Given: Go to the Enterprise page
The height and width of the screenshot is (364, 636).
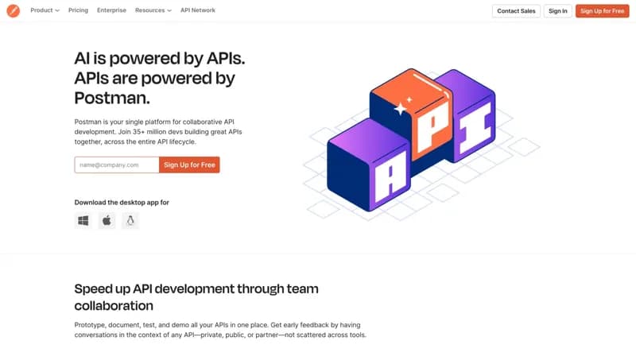Looking at the screenshot, I should (x=111, y=10).
